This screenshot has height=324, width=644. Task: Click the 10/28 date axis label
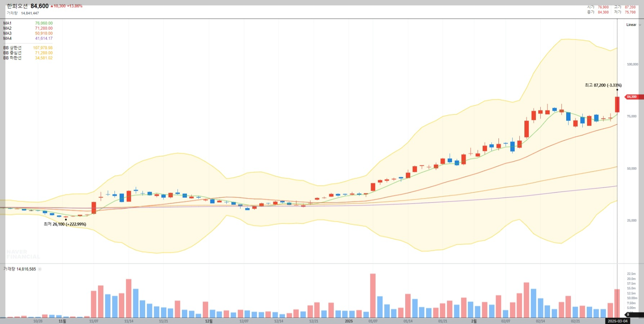tap(38, 321)
